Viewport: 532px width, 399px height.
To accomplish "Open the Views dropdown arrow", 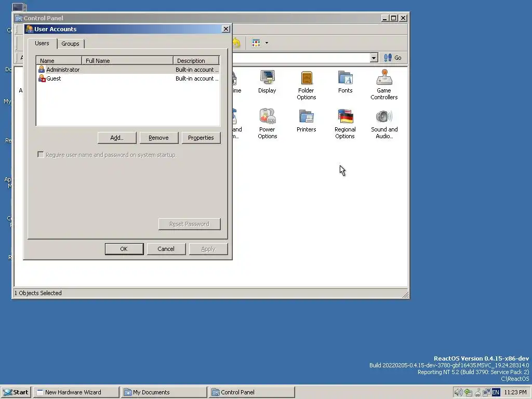I will tap(267, 43).
